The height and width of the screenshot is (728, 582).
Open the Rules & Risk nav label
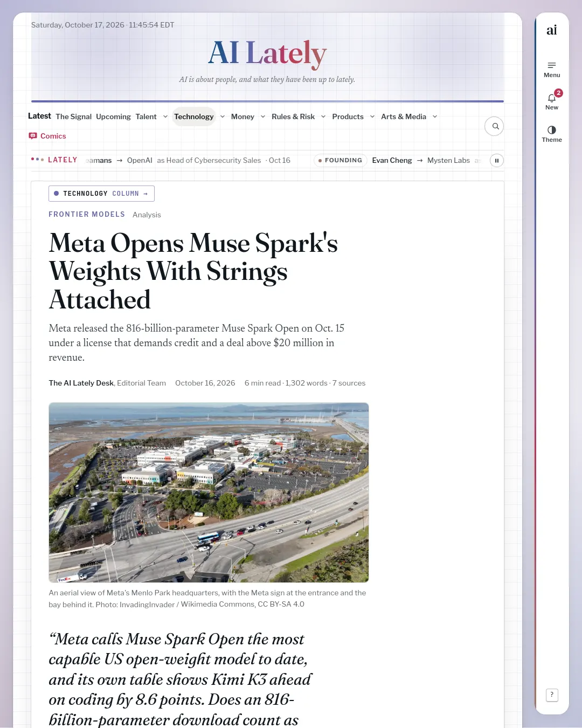(293, 116)
